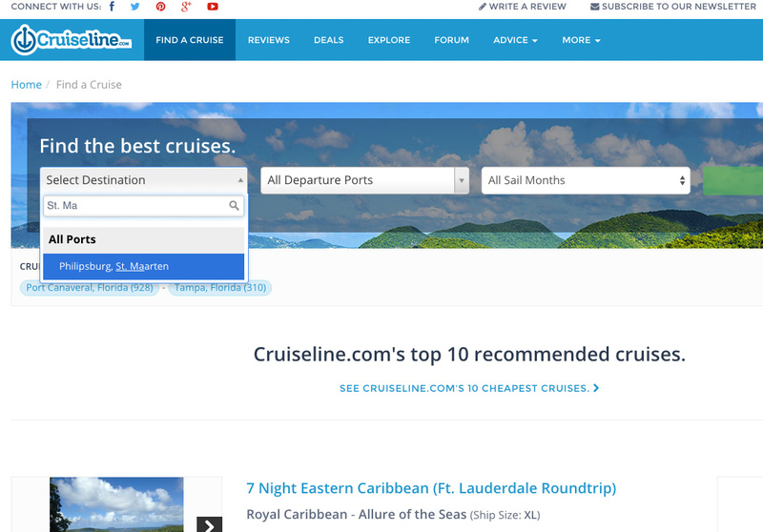Viewport: 763px width, 532px height.
Task: Open All Departure Ports dropdown
Action: point(365,180)
